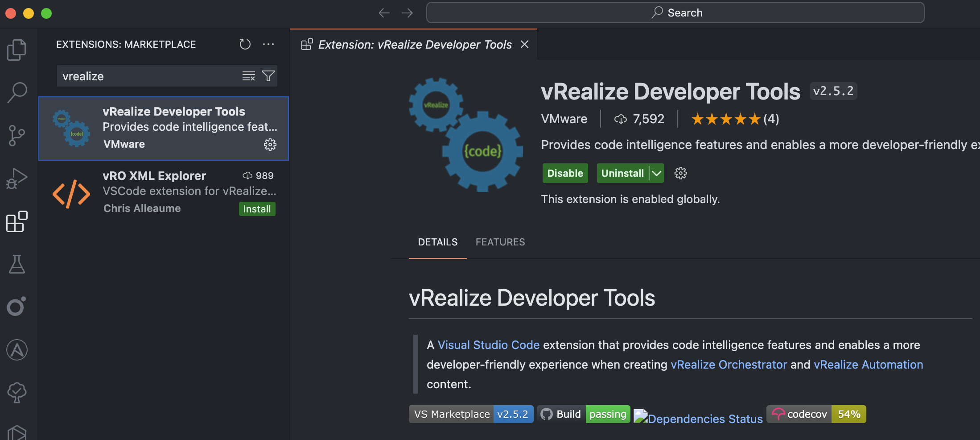Open the extension filter funnel menu
This screenshot has height=440, width=980.
click(268, 76)
